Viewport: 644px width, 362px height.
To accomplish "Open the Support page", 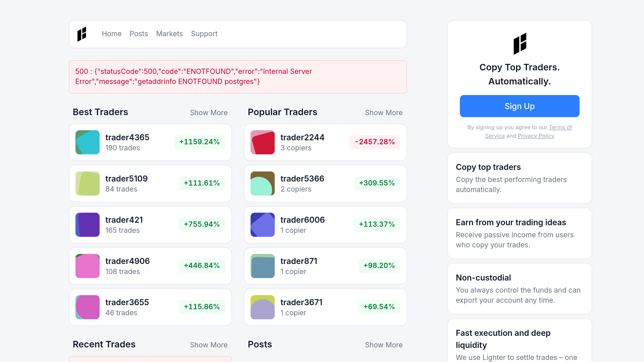I will tap(204, 34).
